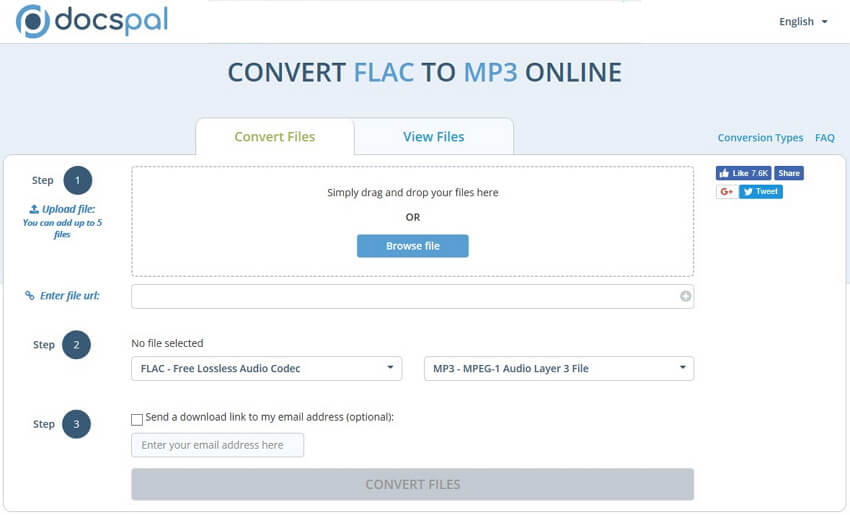This screenshot has height=515, width=850.
Task: Open the FLAC source format dropdown
Action: 267,368
